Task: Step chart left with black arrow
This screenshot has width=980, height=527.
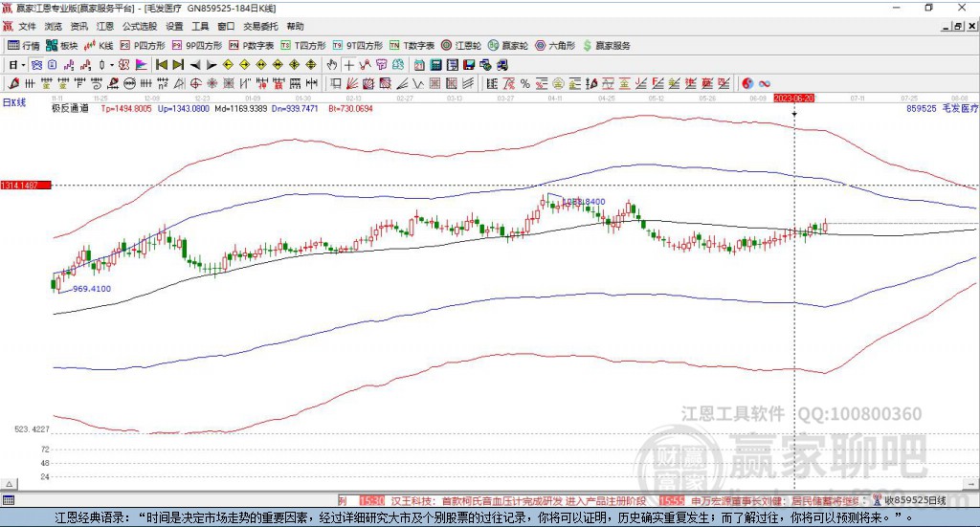Action: (x=195, y=65)
